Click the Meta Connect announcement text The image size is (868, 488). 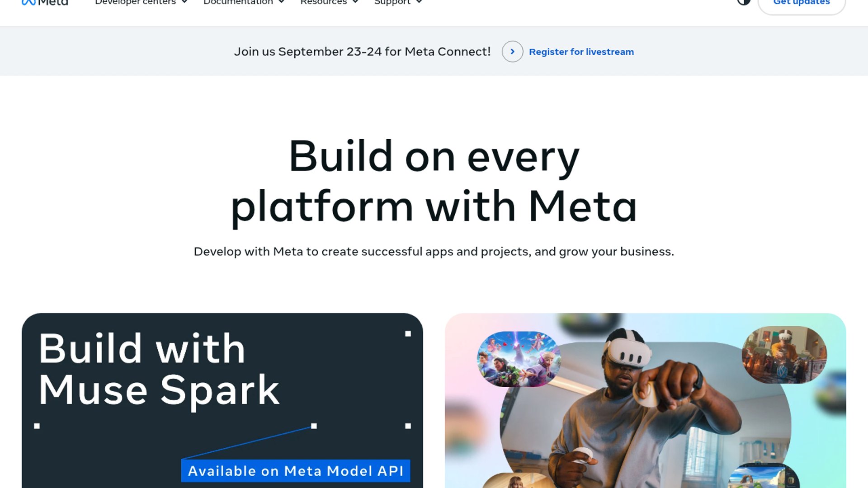click(x=362, y=52)
